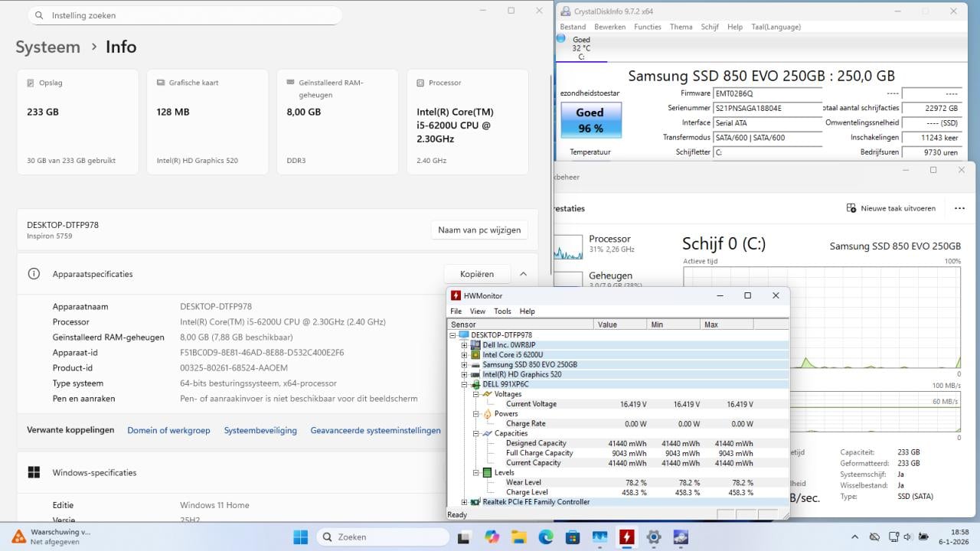
Task: Open Geavanceerde systeeminstellingen link
Action: [376, 431]
